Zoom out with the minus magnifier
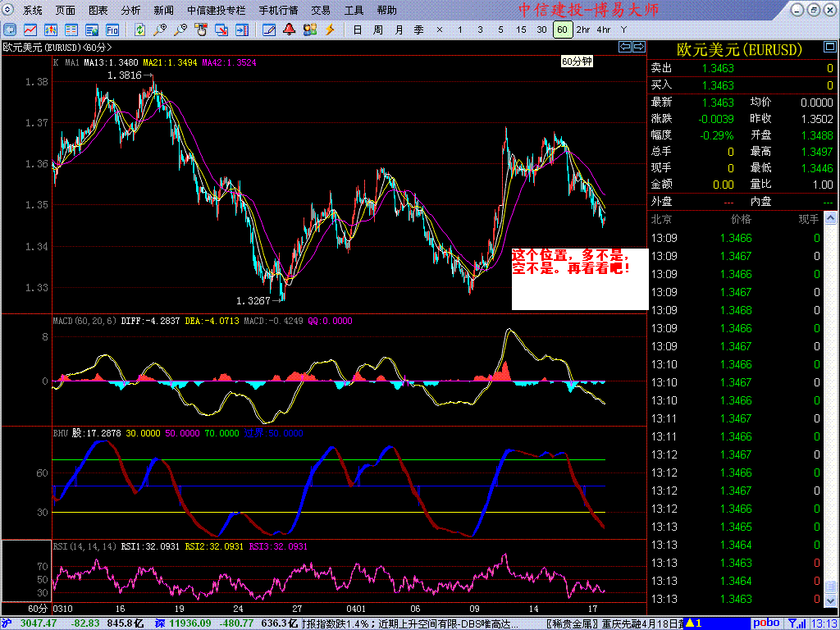The height and width of the screenshot is (630, 840). point(180,30)
